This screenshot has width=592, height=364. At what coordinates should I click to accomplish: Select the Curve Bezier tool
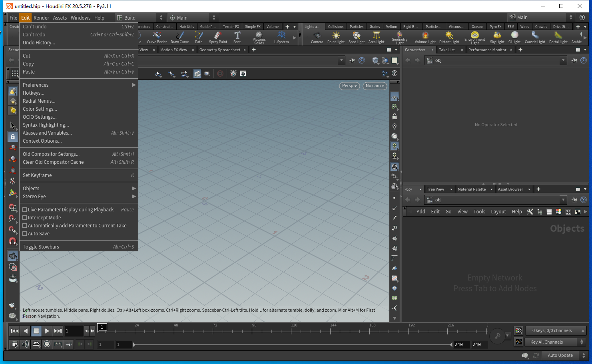coord(157,38)
